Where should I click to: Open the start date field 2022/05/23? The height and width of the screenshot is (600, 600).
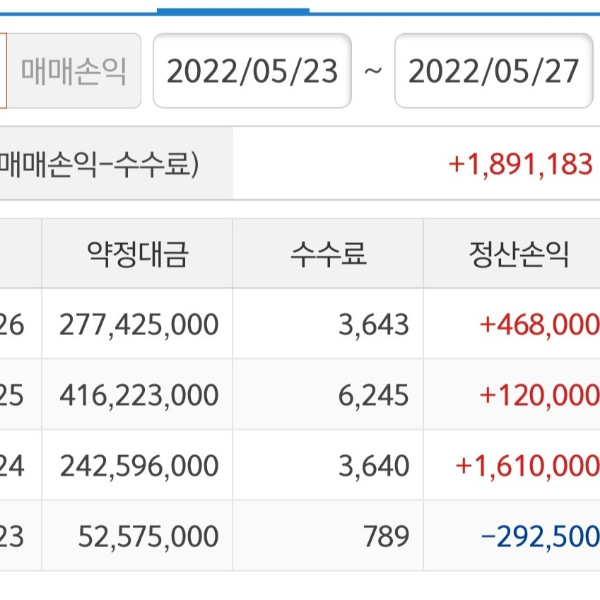[252, 71]
